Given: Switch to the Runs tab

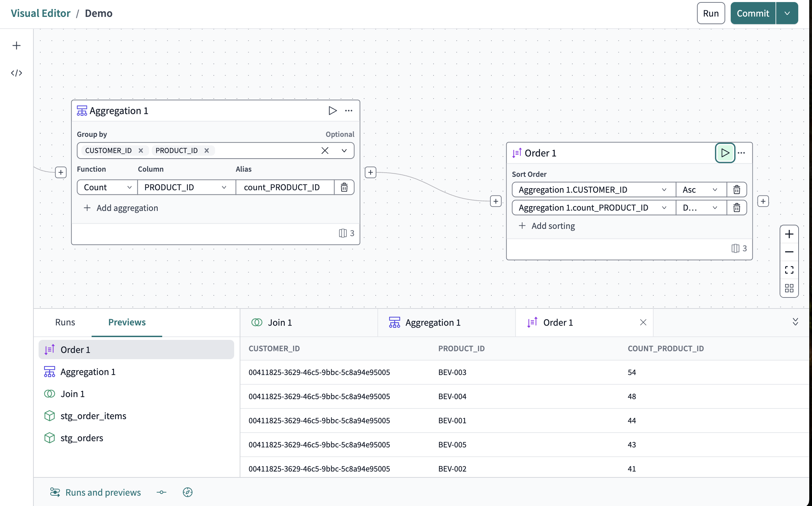Looking at the screenshot, I should click(65, 322).
